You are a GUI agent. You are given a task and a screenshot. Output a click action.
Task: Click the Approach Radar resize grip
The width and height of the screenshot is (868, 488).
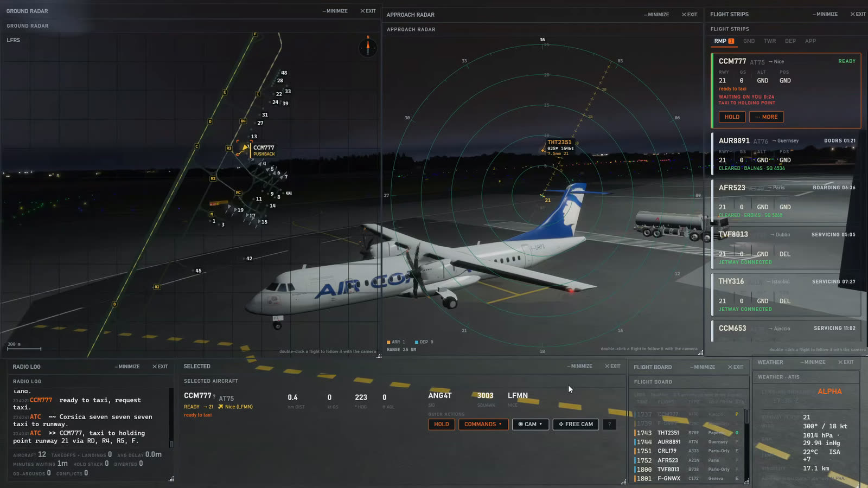700,353
